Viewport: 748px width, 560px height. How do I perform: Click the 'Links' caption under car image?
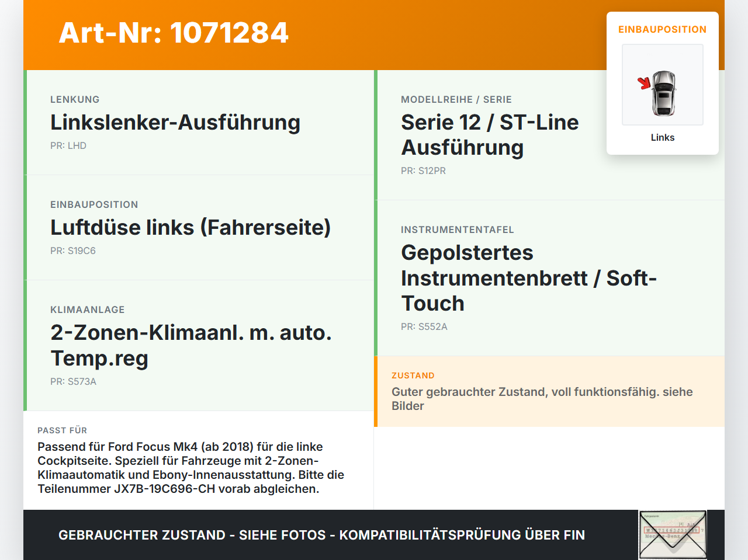pyautogui.click(x=663, y=137)
